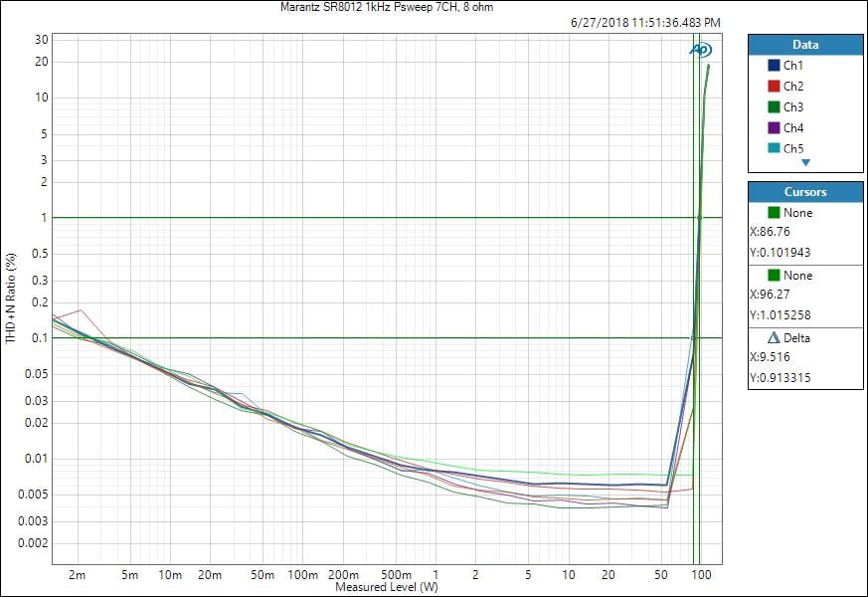Toggle the Ch4 purple trace swatch

tap(774, 127)
